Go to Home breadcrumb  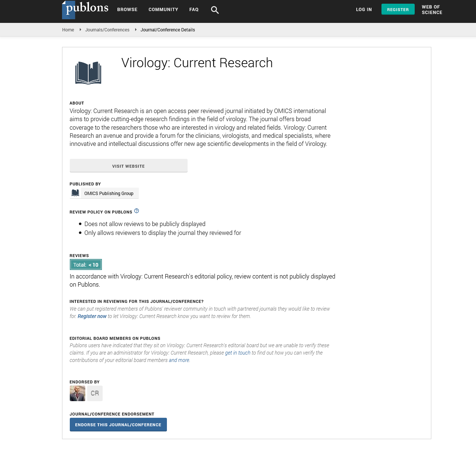coord(68,30)
